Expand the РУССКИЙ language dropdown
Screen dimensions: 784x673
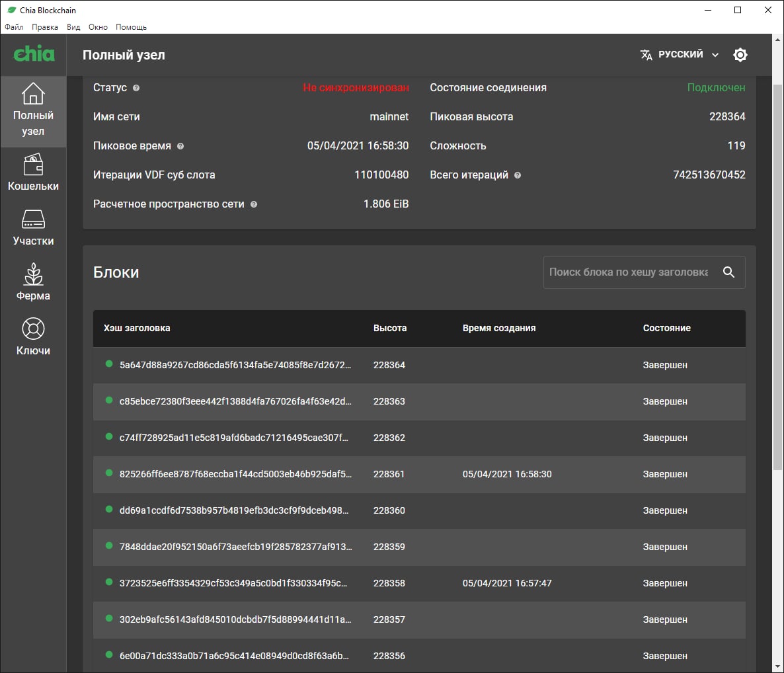point(680,54)
